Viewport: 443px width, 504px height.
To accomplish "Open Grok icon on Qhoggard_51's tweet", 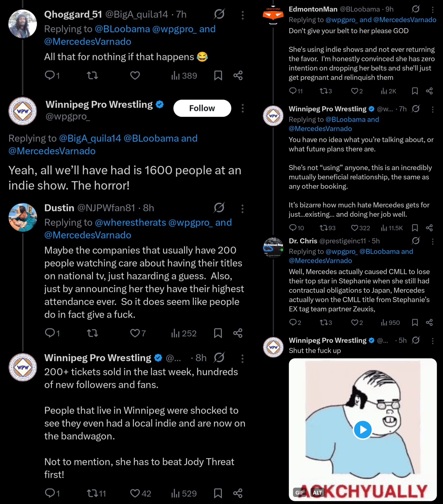I will [219, 14].
